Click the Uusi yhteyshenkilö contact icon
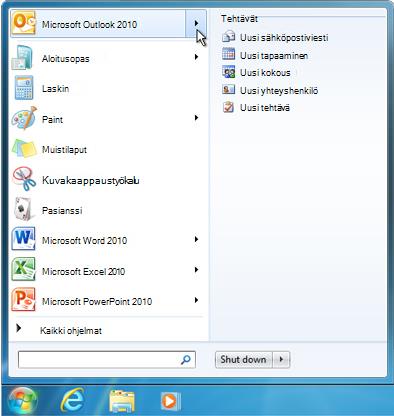Image resolution: width=394 pixels, height=416 pixels. tap(229, 89)
